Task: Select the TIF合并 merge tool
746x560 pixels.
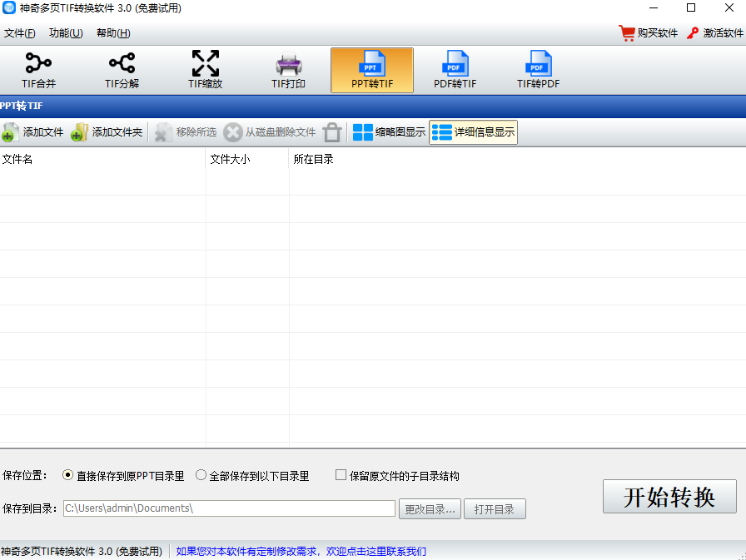Action: [38, 70]
